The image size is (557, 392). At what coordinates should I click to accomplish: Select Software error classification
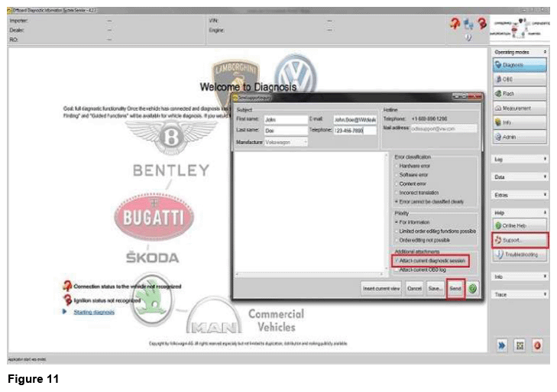click(397, 175)
